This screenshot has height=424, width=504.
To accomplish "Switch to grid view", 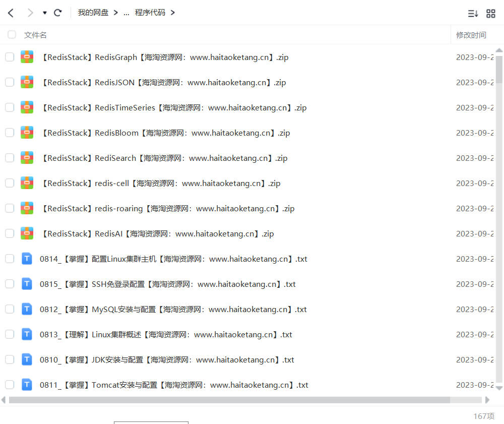I will point(490,14).
